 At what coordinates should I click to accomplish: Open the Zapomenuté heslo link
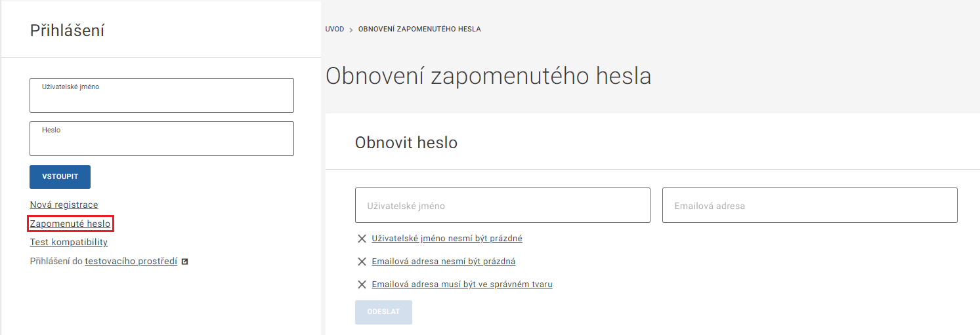click(70, 224)
